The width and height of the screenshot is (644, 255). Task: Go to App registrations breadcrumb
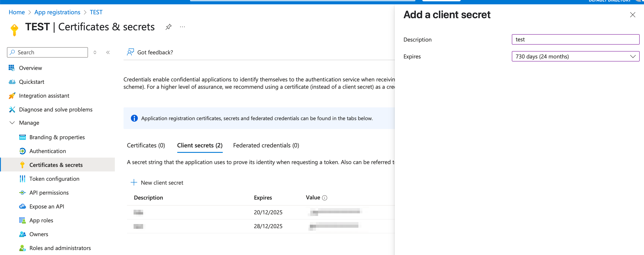[x=57, y=12]
